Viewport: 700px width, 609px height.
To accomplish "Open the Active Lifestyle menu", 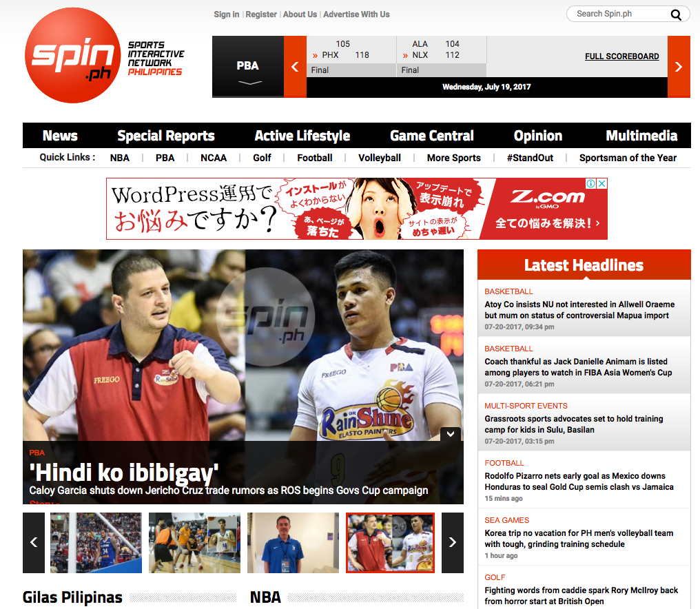I will pos(302,135).
